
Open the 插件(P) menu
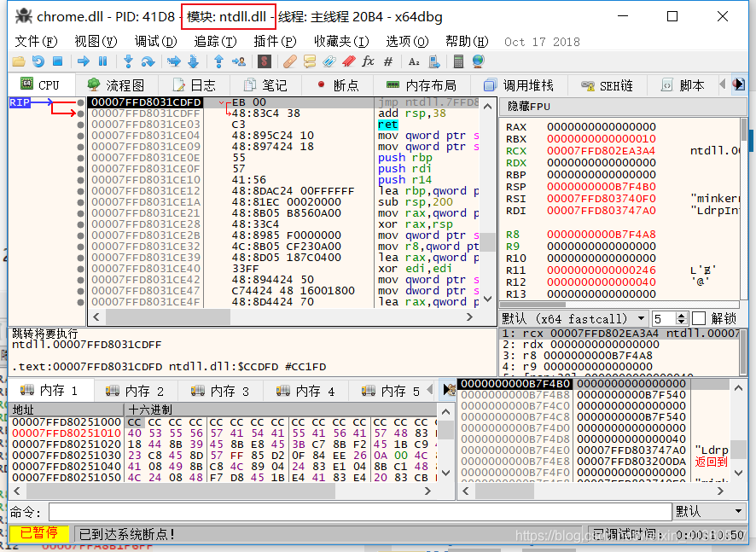275,42
